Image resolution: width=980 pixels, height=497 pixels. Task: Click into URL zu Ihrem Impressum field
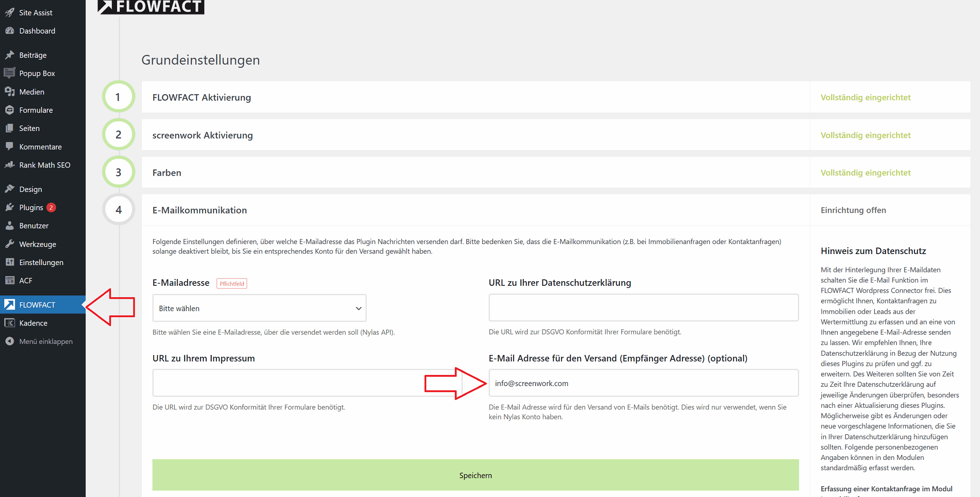pos(307,383)
